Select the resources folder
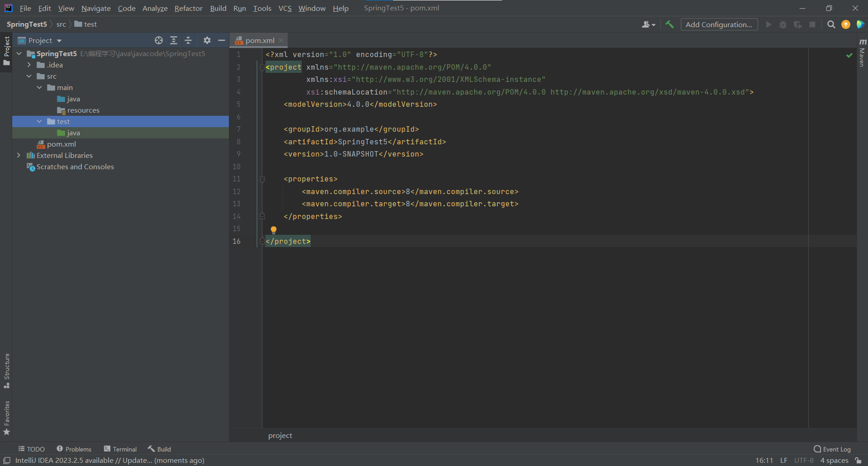868x466 pixels. click(x=120, y=110)
